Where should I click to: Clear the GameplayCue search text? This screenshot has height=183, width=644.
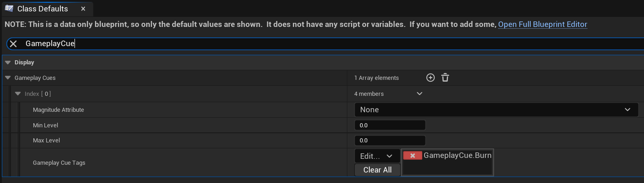pos(13,44)
